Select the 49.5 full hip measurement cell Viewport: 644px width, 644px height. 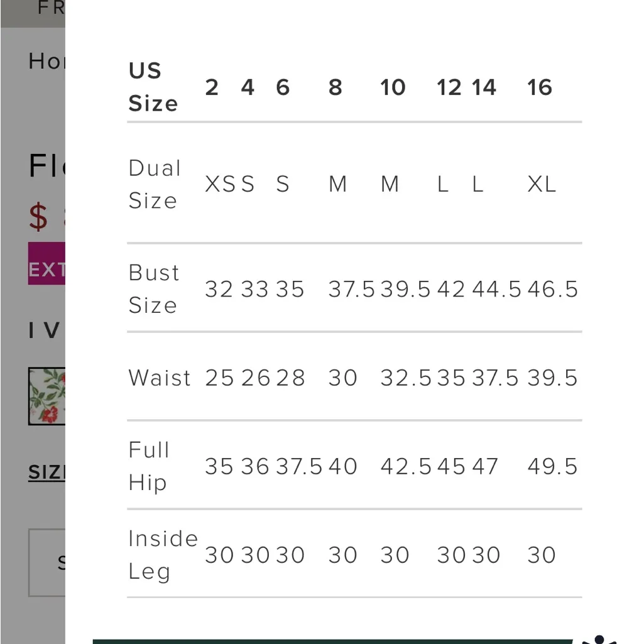pos(552,466)
